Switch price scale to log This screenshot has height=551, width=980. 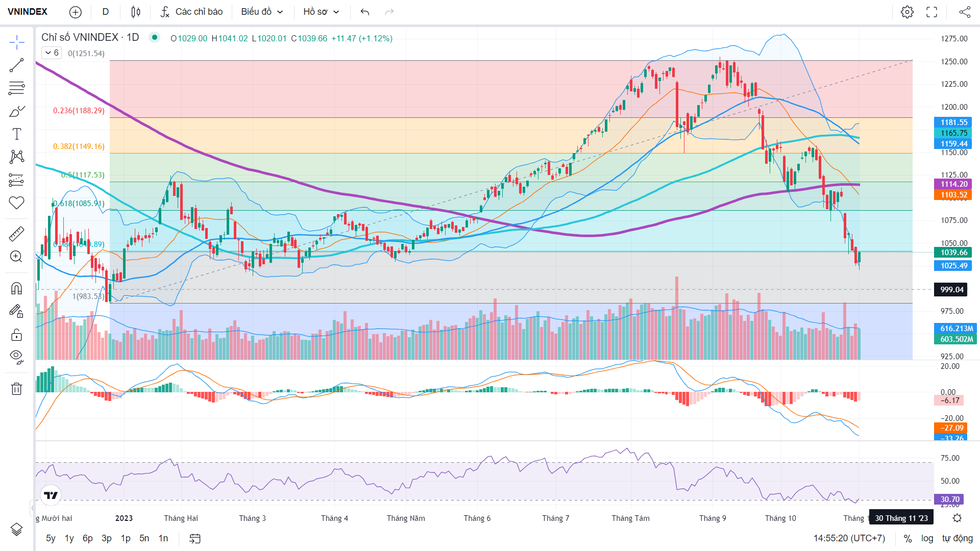(x=927, y=538)
